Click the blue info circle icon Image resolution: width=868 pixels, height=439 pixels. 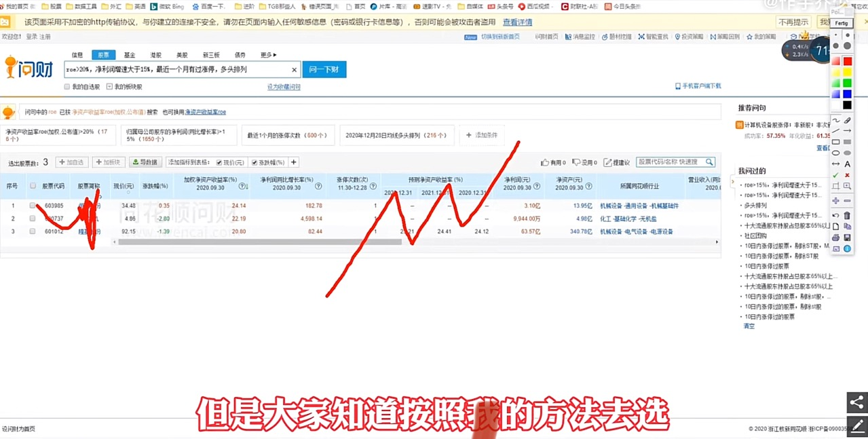click(847, 249)
